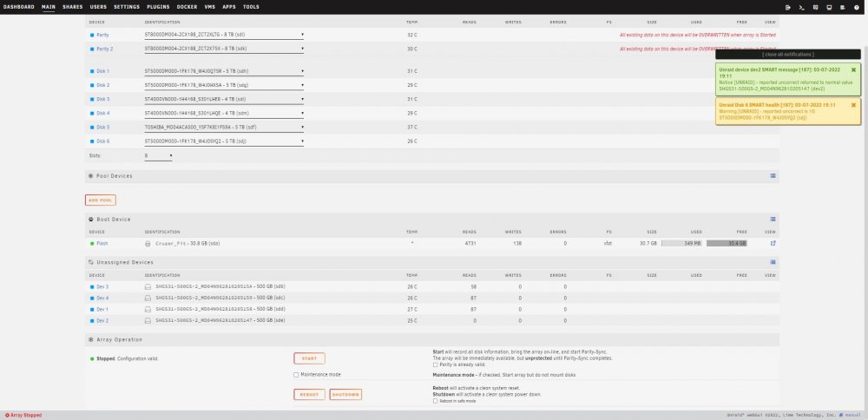Open the Disk 3 device selection dropdown

point(224,99)
